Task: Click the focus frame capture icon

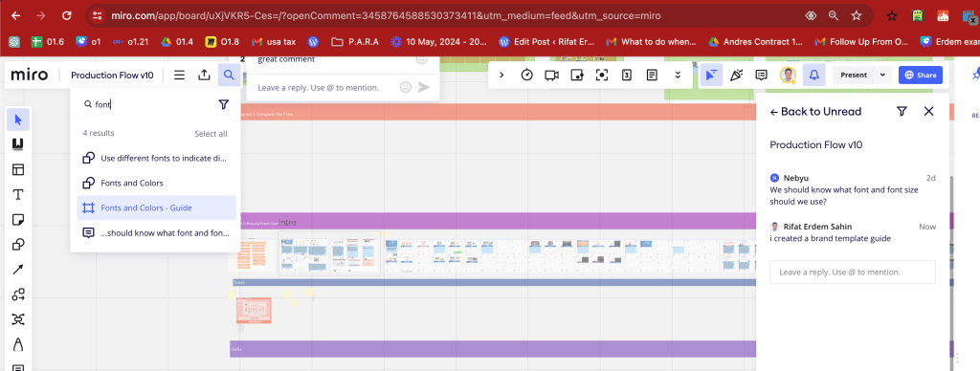Action: 602,75
